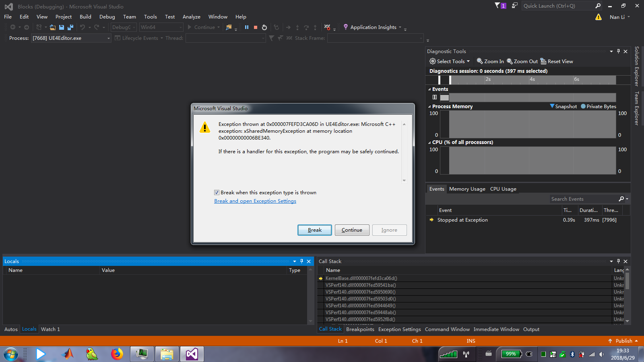Open the Process dropdown showing UE4Editor.exe

tap(108, 38)
